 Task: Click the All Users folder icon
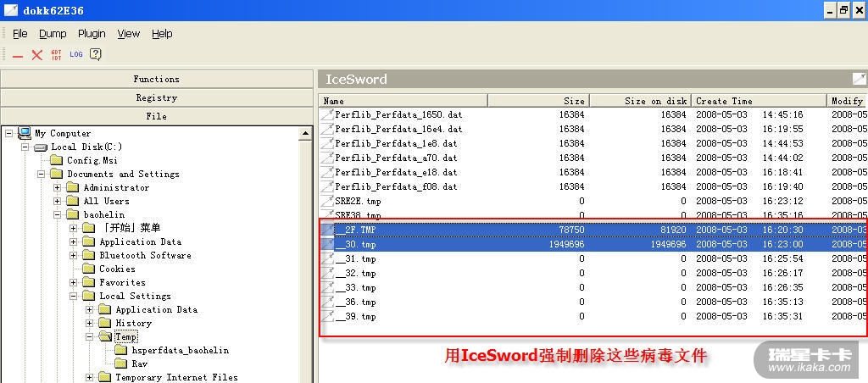tap(73, 201)
